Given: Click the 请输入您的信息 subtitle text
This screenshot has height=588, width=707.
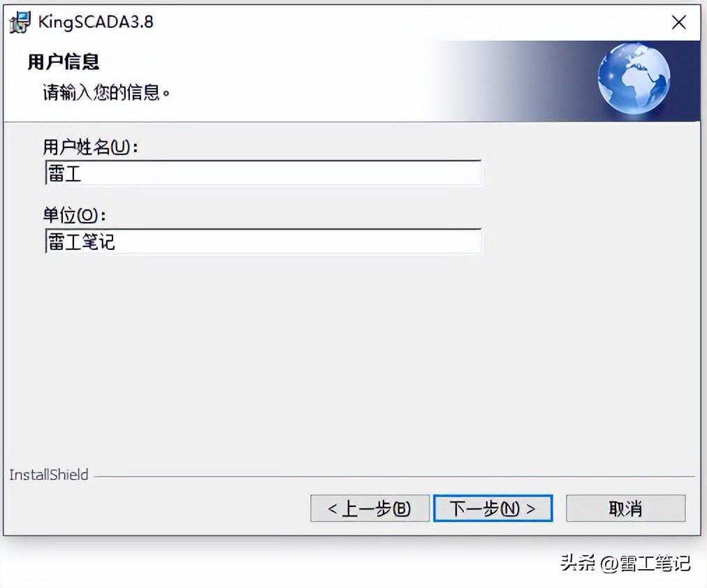Looking at the screenshot, I should (106, 92).
